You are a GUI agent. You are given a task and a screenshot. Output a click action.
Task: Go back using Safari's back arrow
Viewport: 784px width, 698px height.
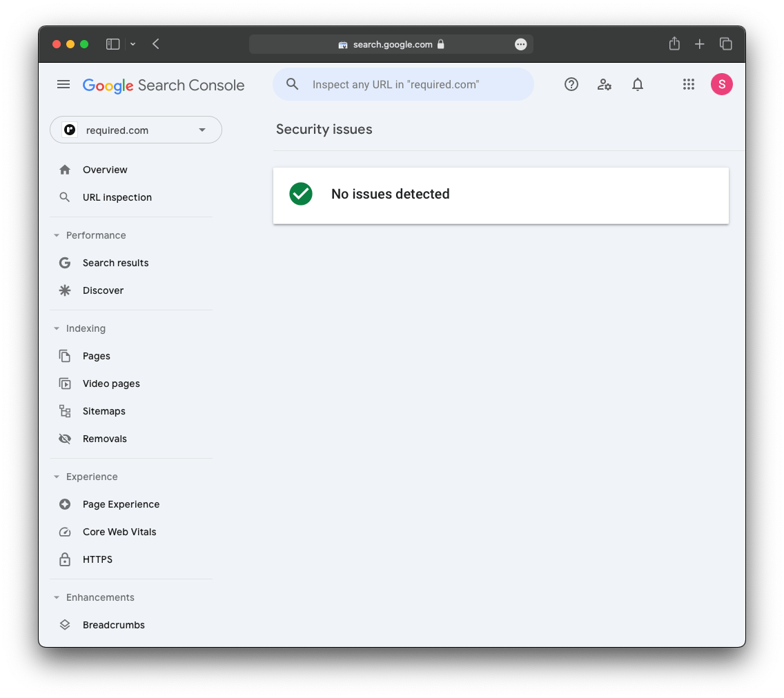[x=156, y=44]
